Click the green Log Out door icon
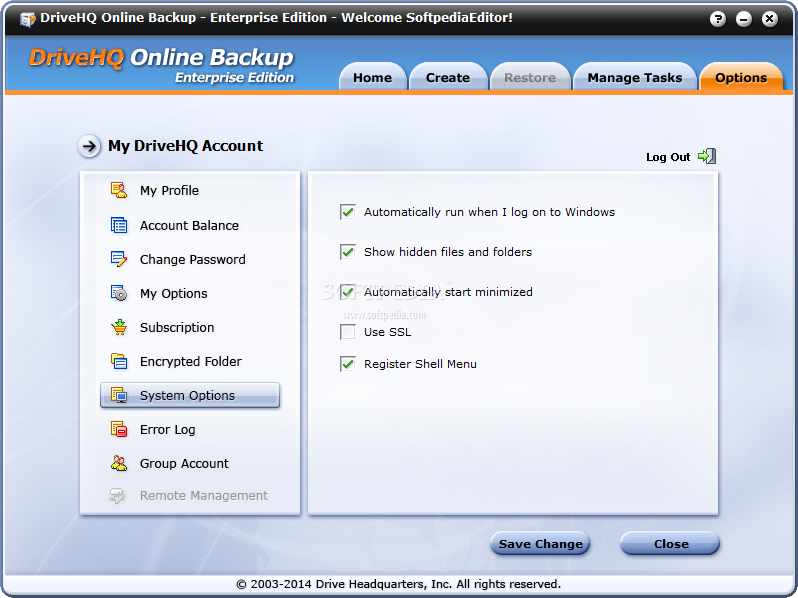 (707, 156)
